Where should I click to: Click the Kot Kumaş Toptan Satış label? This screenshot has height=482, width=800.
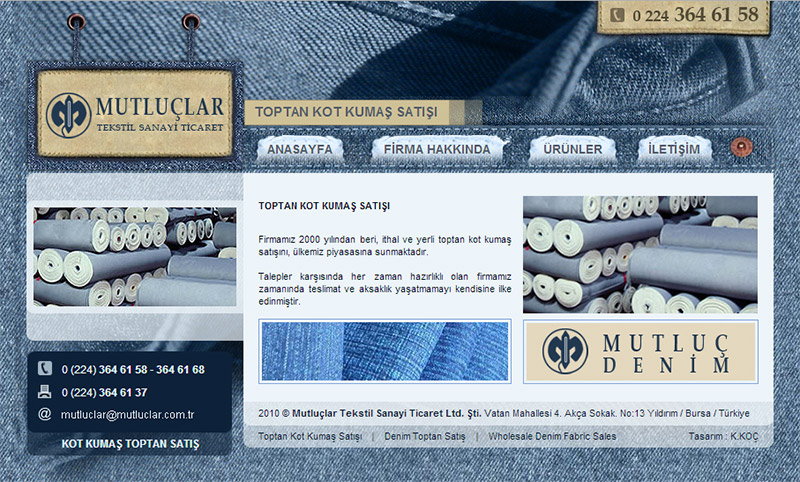(130, 443)
